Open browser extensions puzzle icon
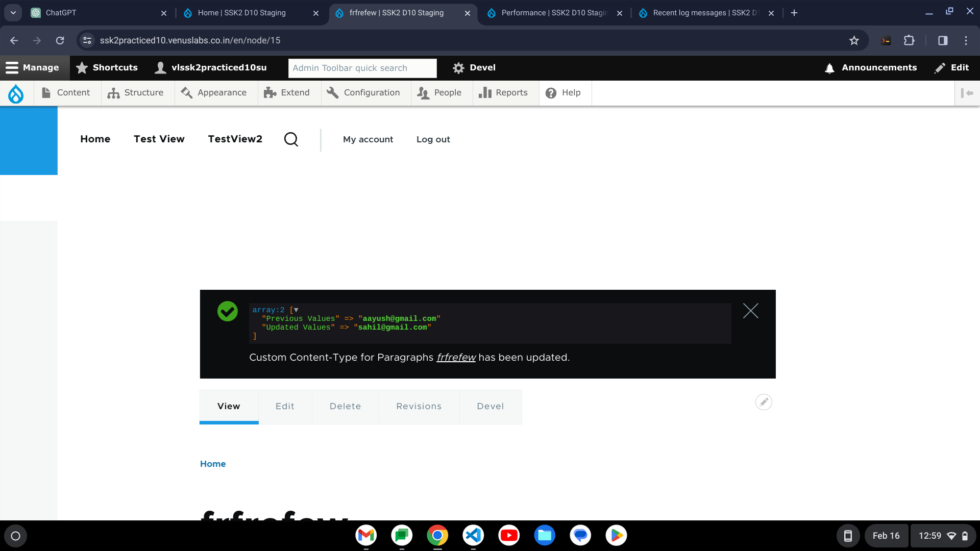This screenshot has width=980, height=551. click(x=909, y=40)
